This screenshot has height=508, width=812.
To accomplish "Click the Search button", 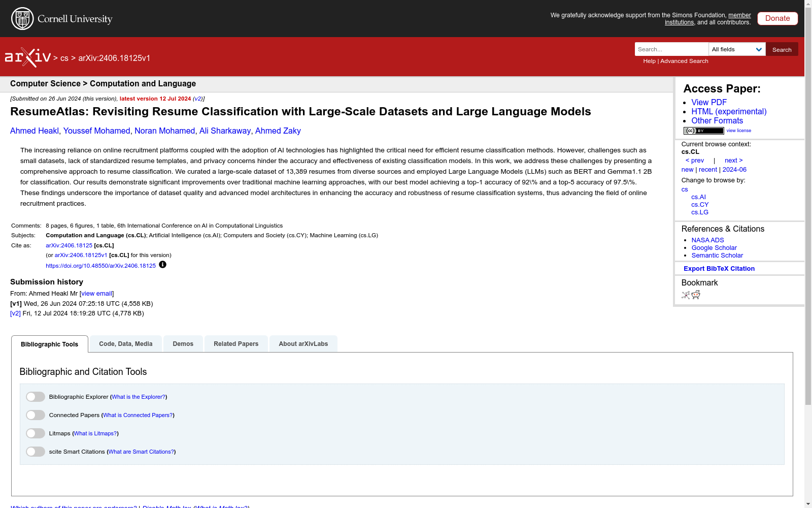I will (x=782, y=49).
